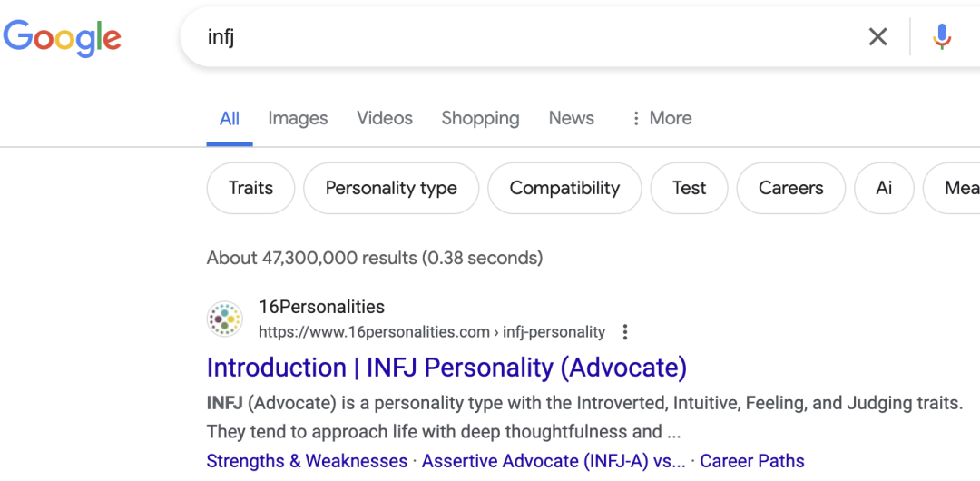Apply the Careers filter chip
The width and height of the screenshot is (980, 481).
[790, 188]
